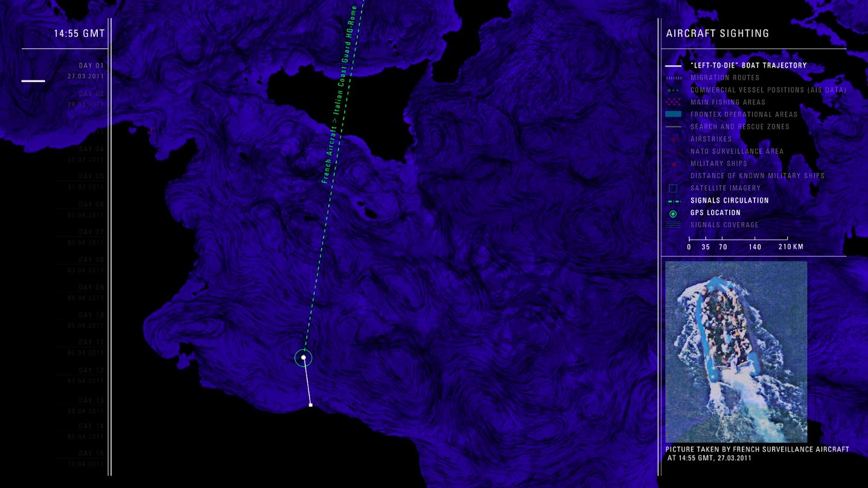Click the Satellite Imagery square icon
This screenshot has height=488, width=868.
673,188
